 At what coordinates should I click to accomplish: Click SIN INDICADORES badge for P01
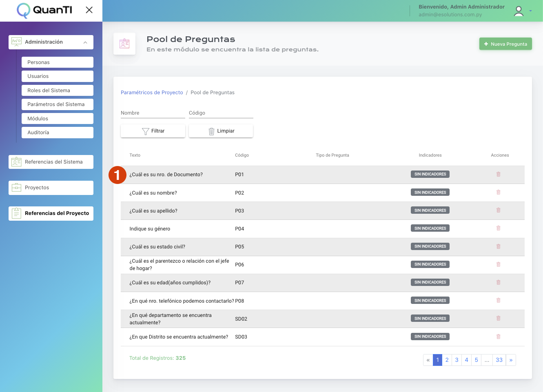(x=430, y=174)
